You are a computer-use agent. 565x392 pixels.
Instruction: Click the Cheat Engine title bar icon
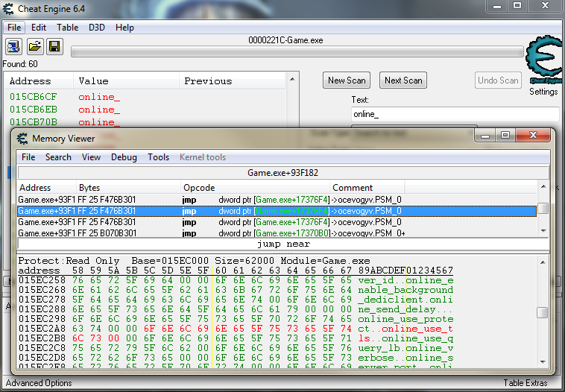pos(9,7)
